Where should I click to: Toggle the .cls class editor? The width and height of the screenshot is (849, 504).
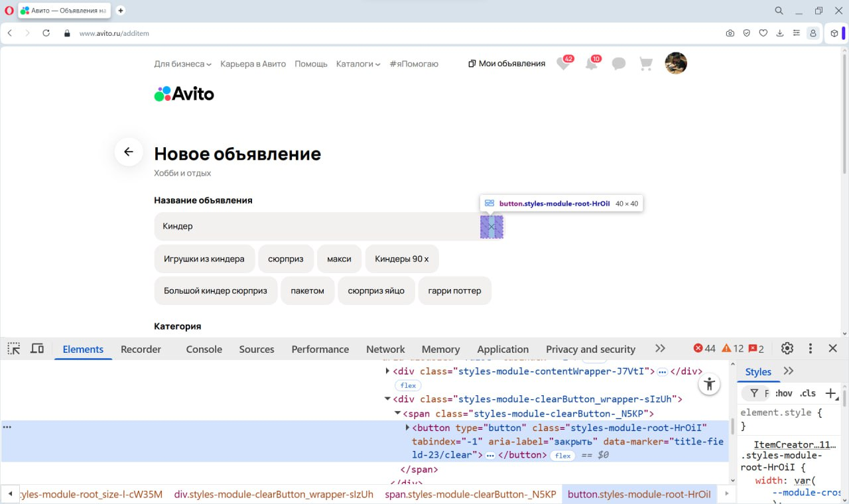tap(809, 393)
